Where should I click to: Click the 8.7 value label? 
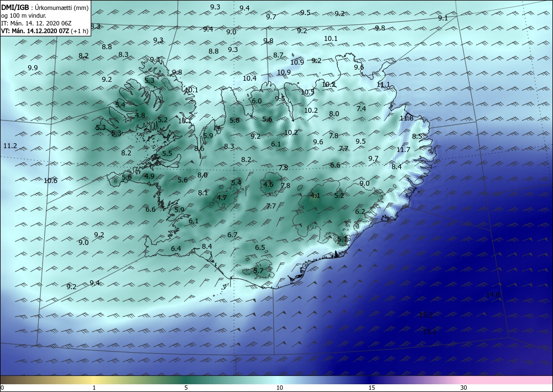(x=278, y=55)
